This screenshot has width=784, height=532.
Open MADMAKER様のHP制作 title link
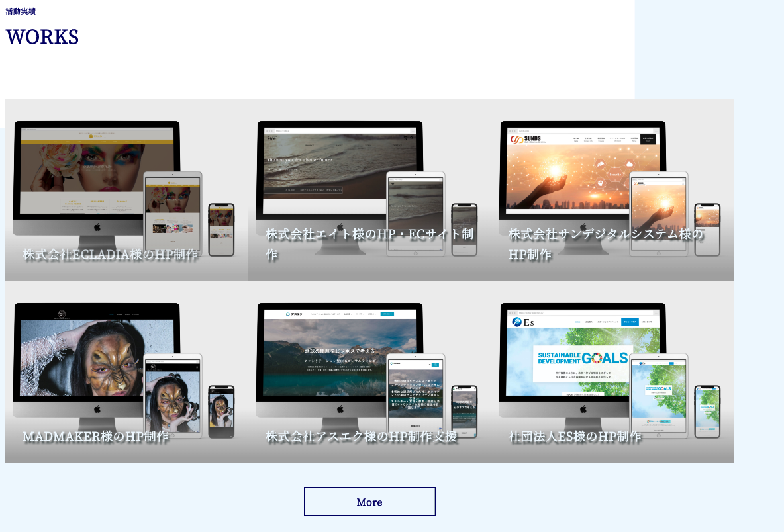click(x=96, y=437)
